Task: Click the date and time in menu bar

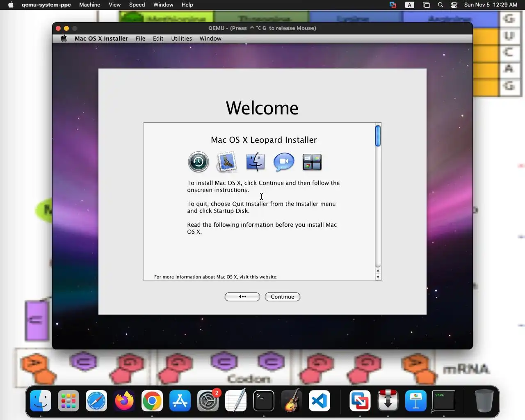Action: (x=491, y=5)
